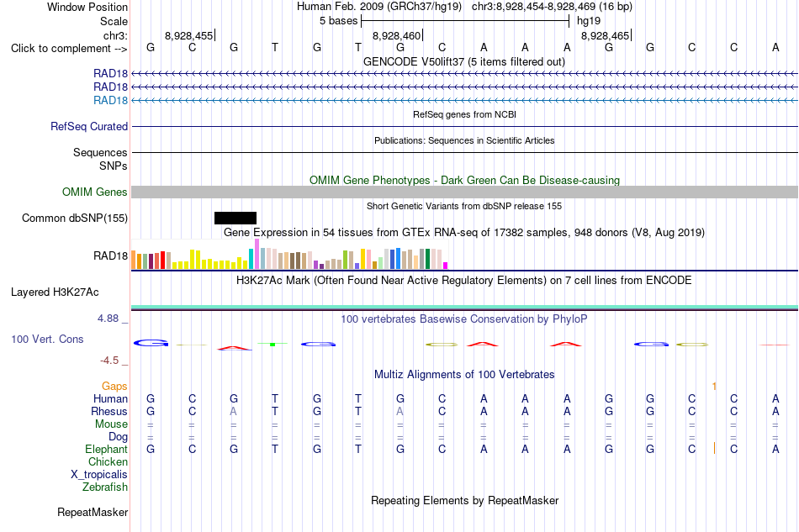Click the tall pink bar in RAD18 expression chart
This screenshot has width=799, height=532.
(x=257, y=254)
